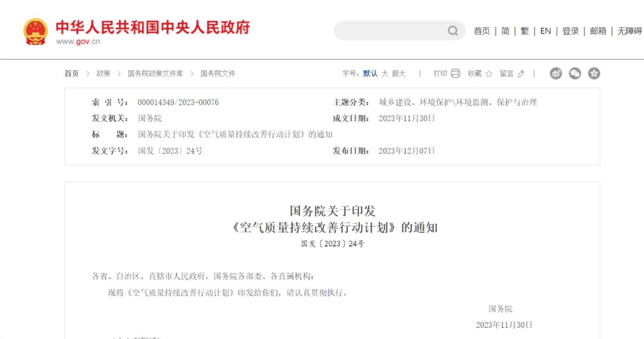
Task: Click 首页 in top navigation
Action: tap(482, 31)
